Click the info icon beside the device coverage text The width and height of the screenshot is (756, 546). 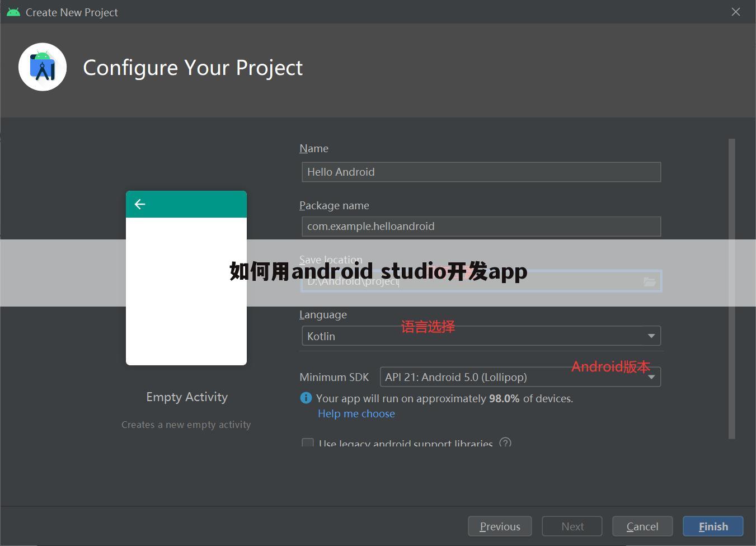coord(306,398)
